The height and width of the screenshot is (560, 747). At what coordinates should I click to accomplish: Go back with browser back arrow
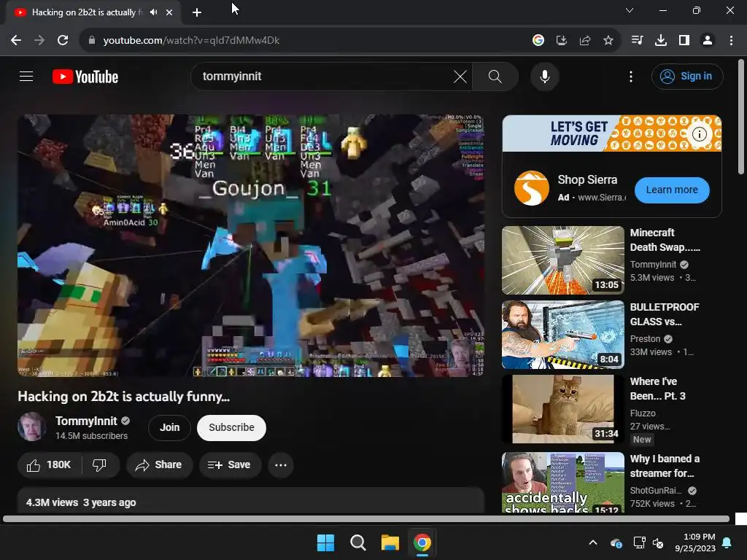point(16,41)
